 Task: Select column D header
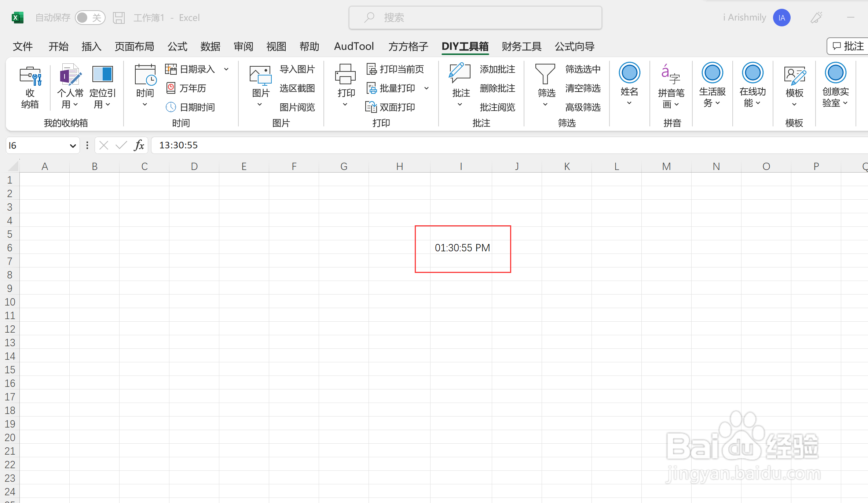194,166
